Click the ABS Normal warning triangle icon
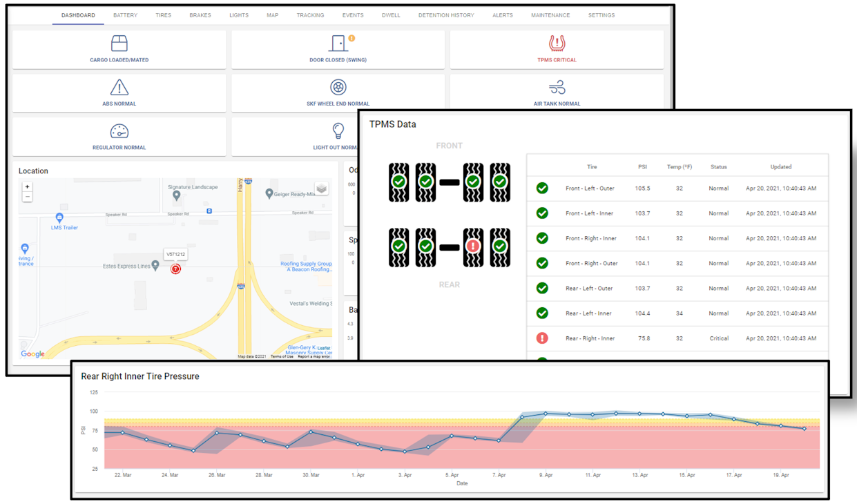Screen dimensions: 857x504 (119, 88)
